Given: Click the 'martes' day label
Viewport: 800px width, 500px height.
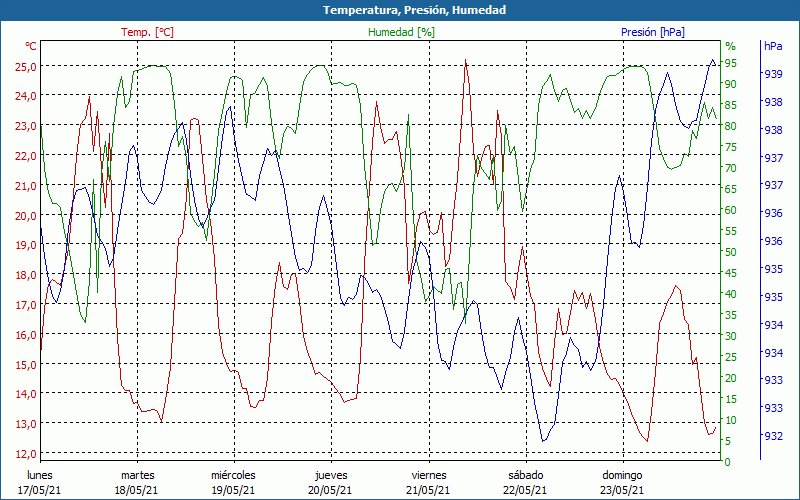Looking at the screenshot, I should [138, 476].
